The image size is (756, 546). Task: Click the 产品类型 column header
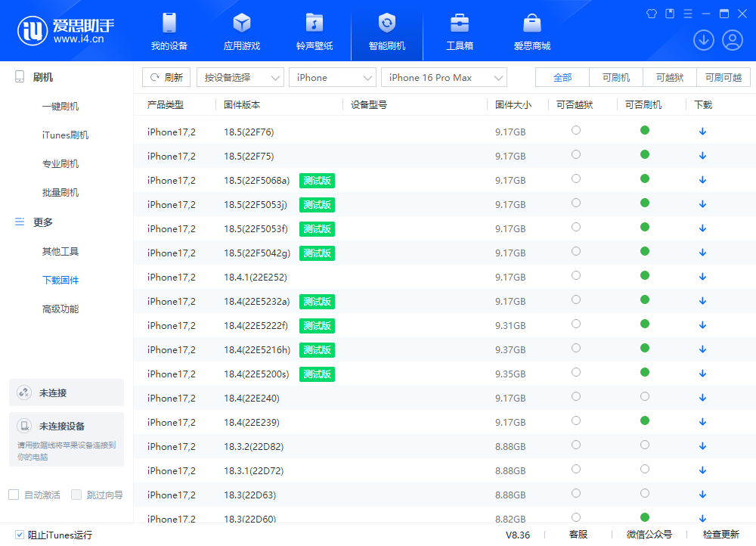(x=166, y=104)
